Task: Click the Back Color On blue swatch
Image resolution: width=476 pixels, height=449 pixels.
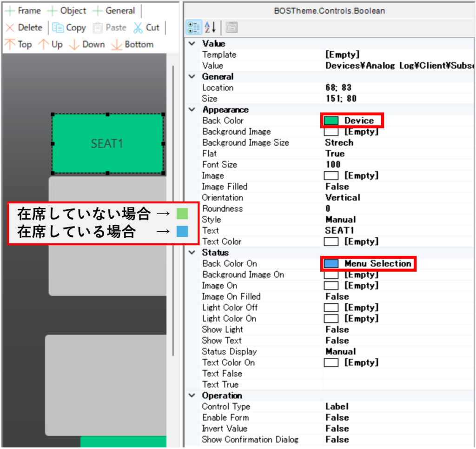Action: point(331,264)
